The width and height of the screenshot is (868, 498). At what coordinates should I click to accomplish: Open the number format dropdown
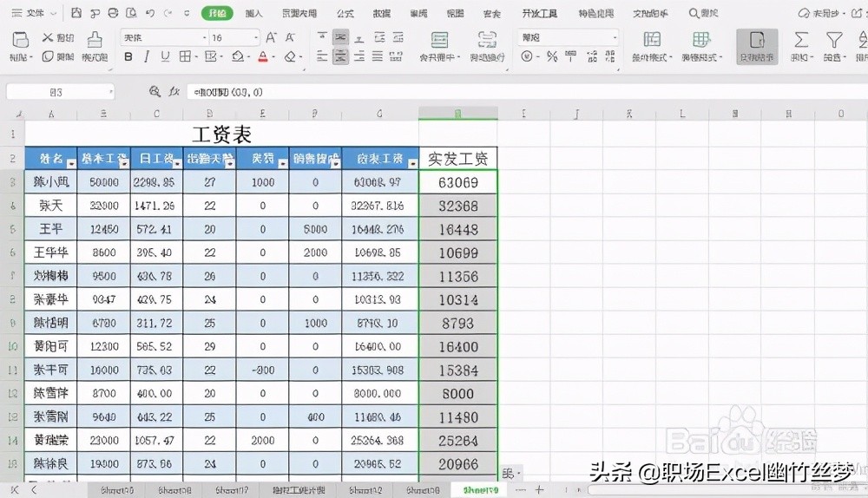pyautogui.click(x=615, y=37)
